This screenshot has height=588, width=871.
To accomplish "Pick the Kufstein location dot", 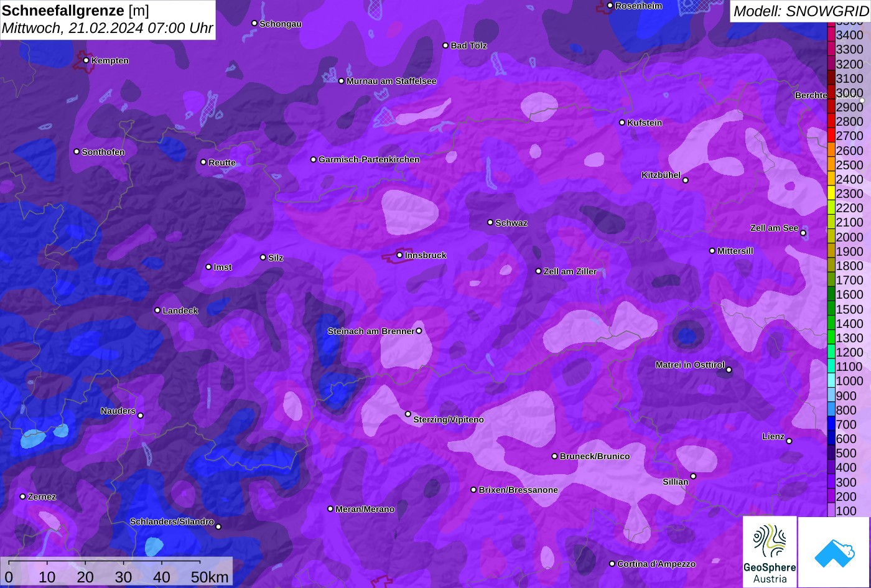I will coord(622,123).
